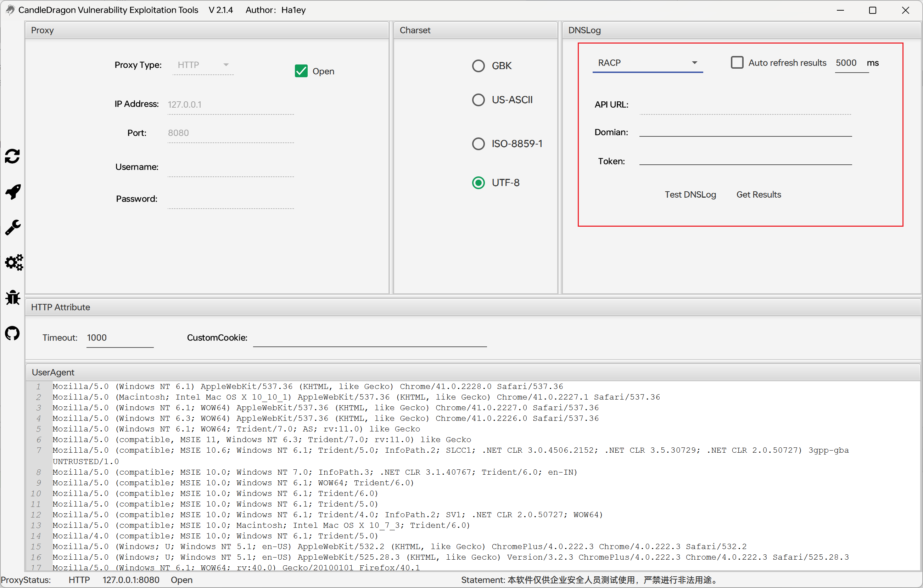
Task: Open the rocket exploit sidebar icon
Action: point(12,192)
